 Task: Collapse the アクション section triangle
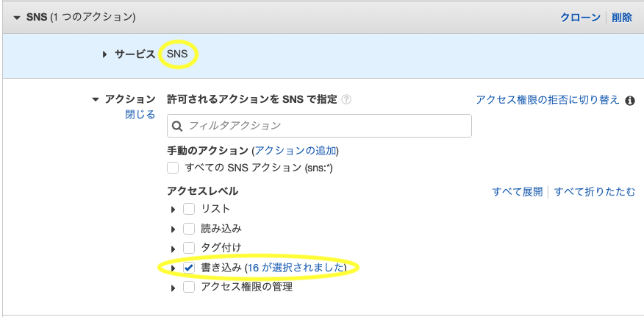(x=96, y=99)
